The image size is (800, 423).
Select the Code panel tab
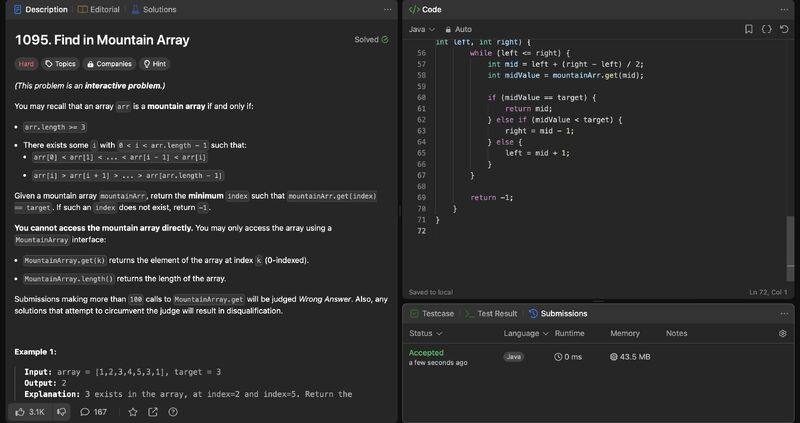point(426,9)
